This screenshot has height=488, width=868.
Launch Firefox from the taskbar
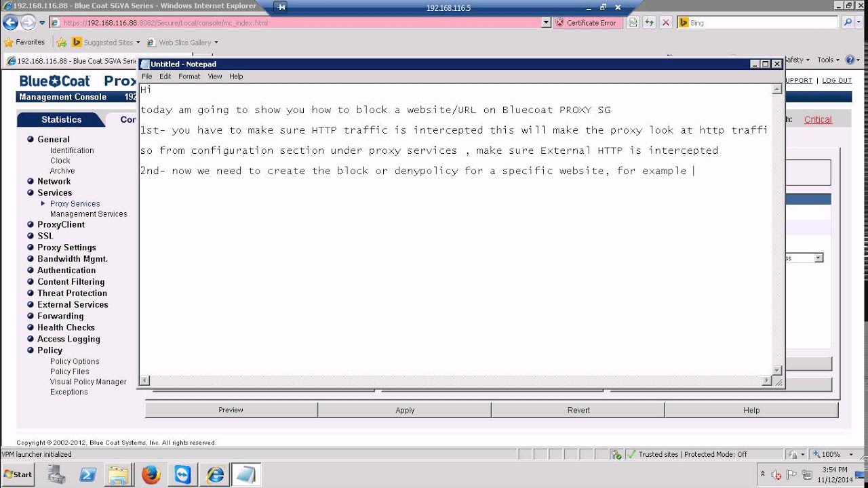(151, 474)
